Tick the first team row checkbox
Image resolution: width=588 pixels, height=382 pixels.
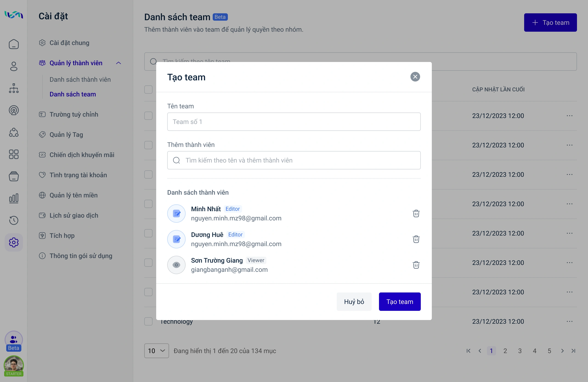(x=148, y=115)
